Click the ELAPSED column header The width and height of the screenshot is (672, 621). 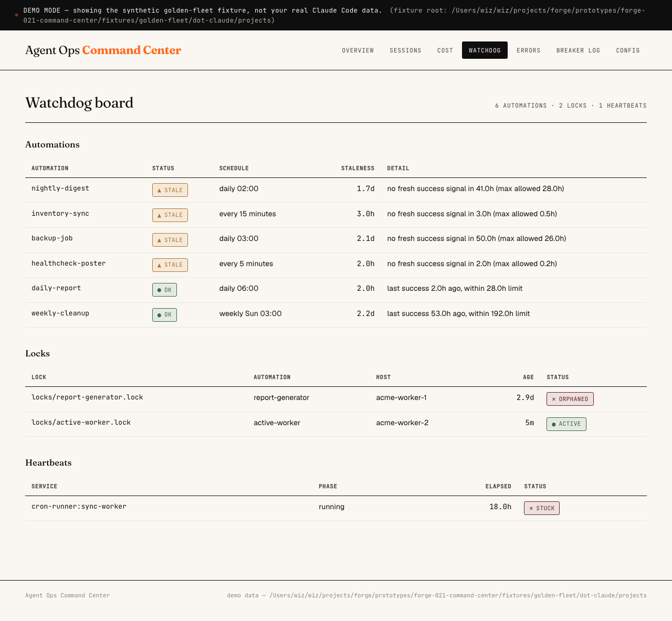click(x=498, y=487)
